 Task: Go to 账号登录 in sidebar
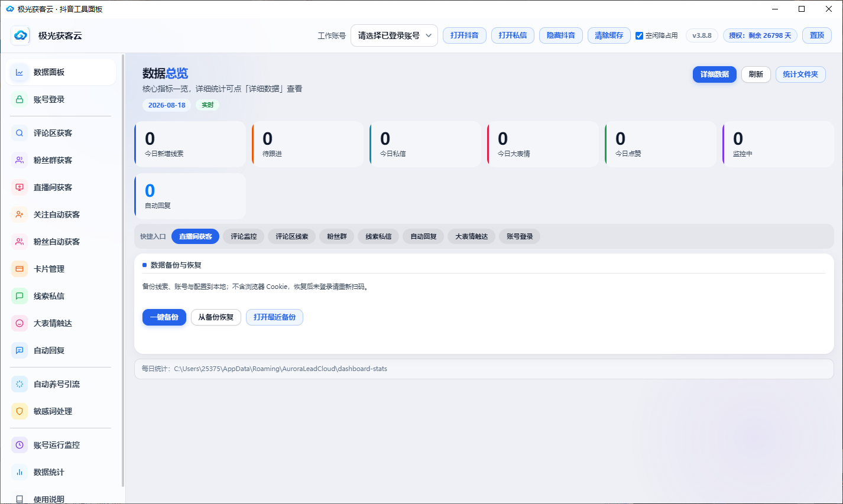[x=61, y=99]
